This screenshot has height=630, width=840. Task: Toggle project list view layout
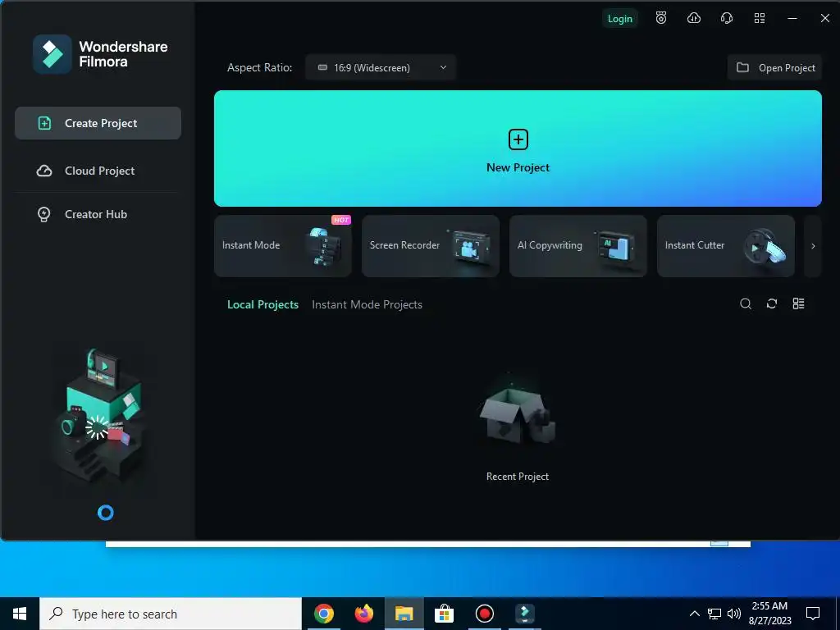pos(798,304)
